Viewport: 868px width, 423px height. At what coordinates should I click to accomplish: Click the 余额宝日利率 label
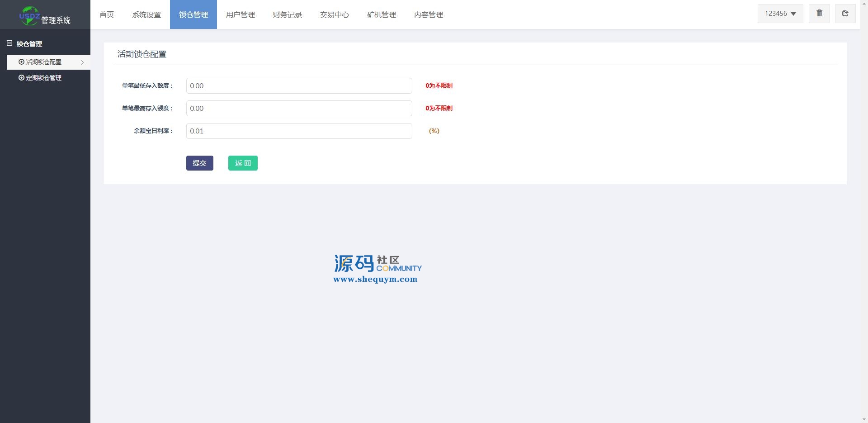pyautogui.click(x=153, y=131)
